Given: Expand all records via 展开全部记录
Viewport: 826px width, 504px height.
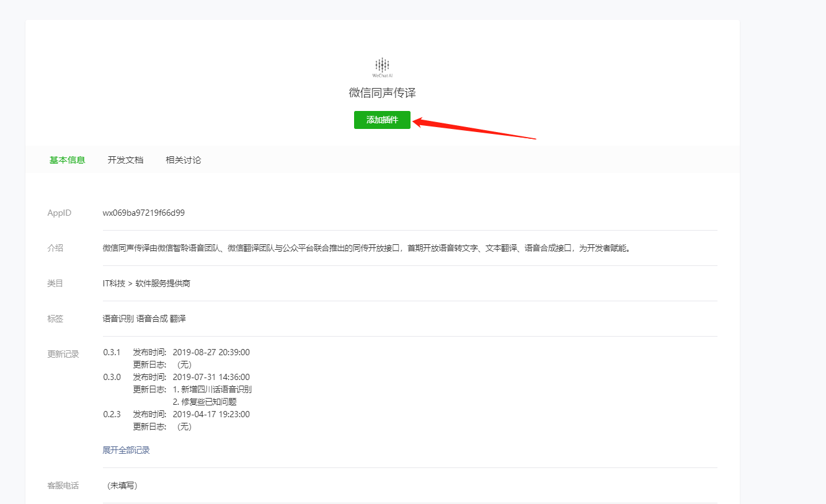Looking at the screenshot, I should pyautogui.click(x=126, y=450).
